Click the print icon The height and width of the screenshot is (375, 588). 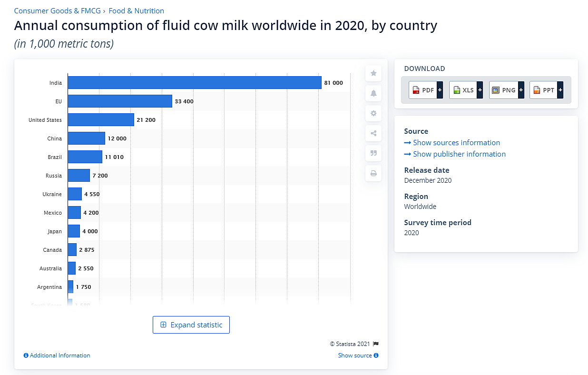coord(373,173)
